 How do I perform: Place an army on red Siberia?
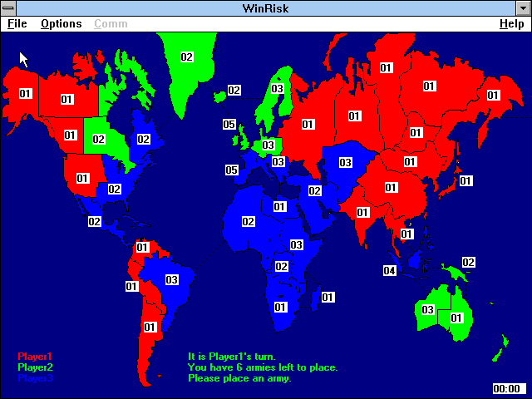[386, 68]
